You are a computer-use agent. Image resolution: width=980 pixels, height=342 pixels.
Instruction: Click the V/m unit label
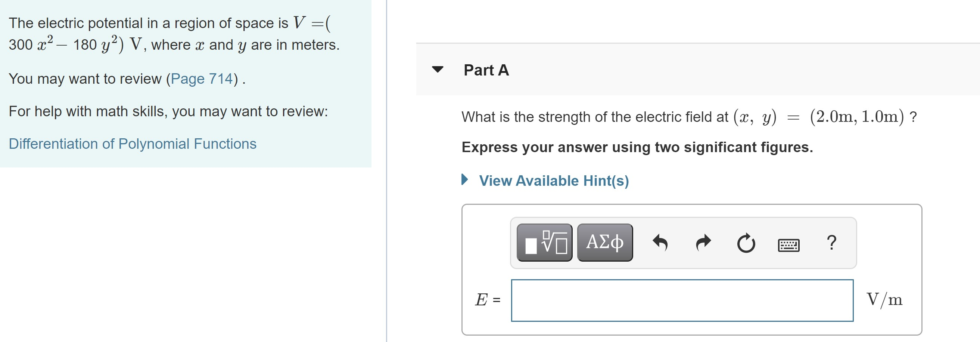click(x=884, y=300)
